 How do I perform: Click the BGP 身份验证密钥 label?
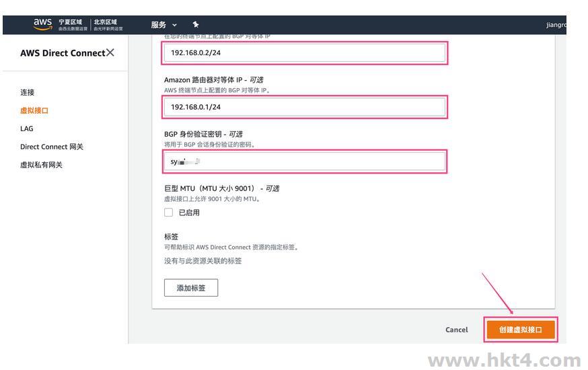pyautogui.click(x=203, y=134)
